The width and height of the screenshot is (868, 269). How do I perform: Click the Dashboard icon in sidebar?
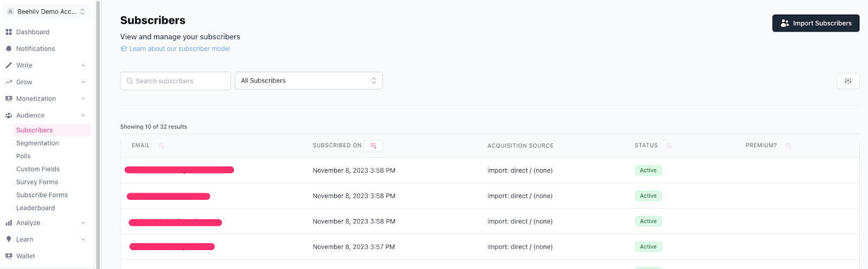(x=9, y=32)
